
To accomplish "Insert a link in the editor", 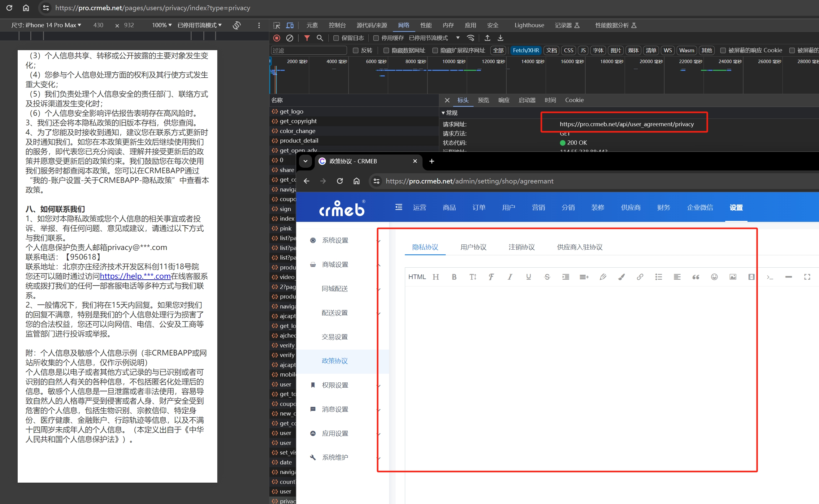I will click(639, 277).
